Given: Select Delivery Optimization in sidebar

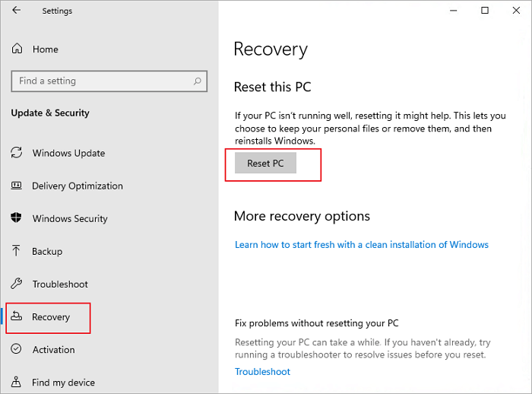Looking at the screenshot, I should click(x=77, y=186).
